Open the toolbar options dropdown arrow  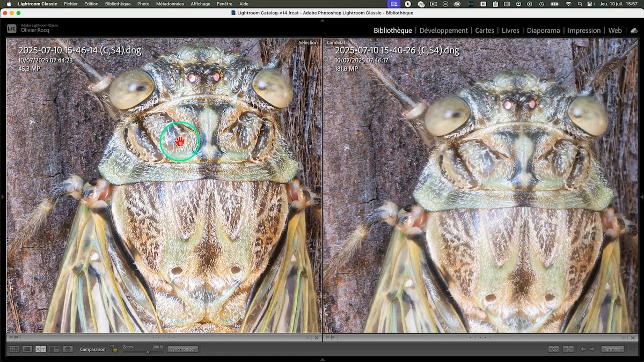point(633,349)
